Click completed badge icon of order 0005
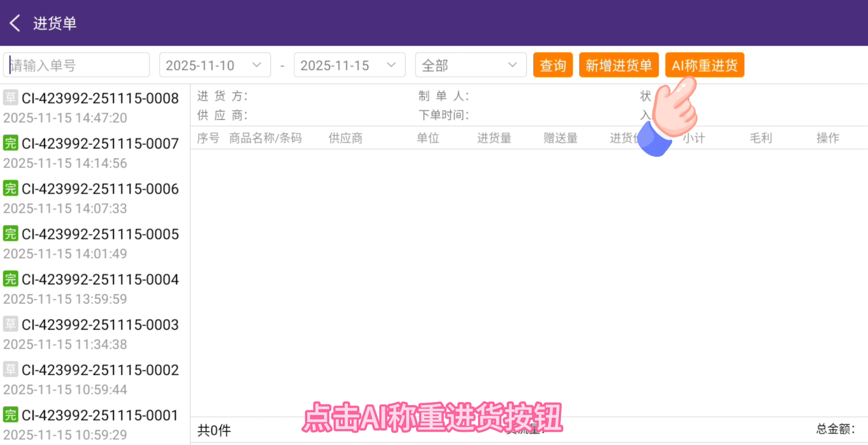The width and height of the screenshot is (868, 445). coord(10,234)
